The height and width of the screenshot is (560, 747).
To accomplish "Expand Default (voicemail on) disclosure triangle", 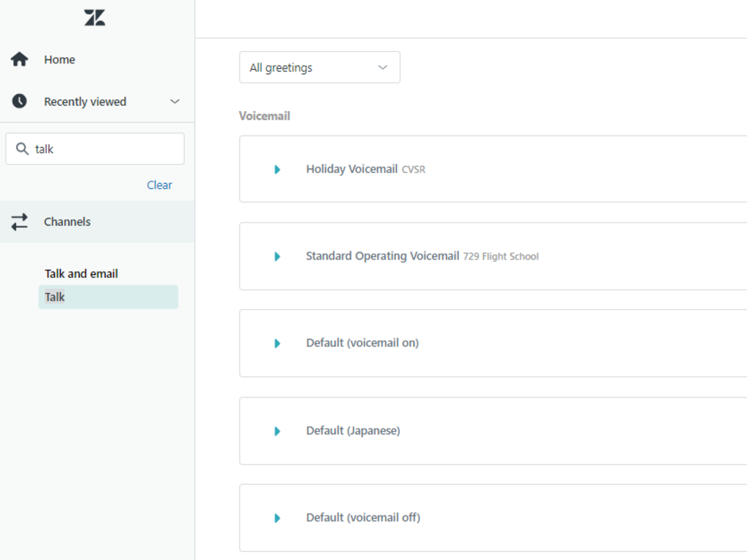I will click(277, 343).
